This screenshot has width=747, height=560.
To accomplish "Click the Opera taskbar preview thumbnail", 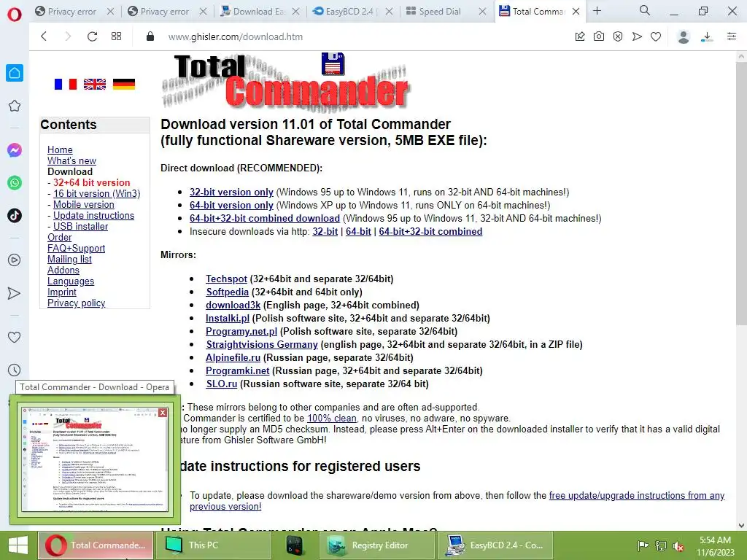I will (95, 459).
